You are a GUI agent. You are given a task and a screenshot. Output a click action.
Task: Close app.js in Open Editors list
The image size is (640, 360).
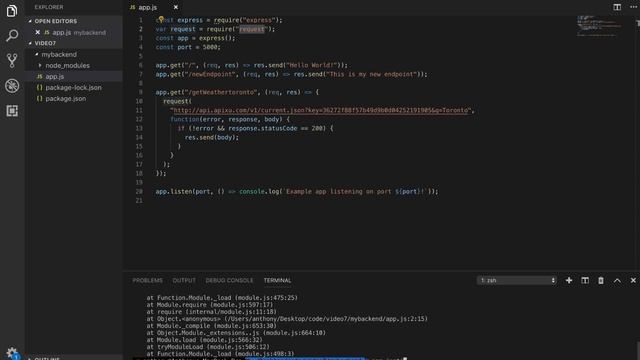pos(38,32)
